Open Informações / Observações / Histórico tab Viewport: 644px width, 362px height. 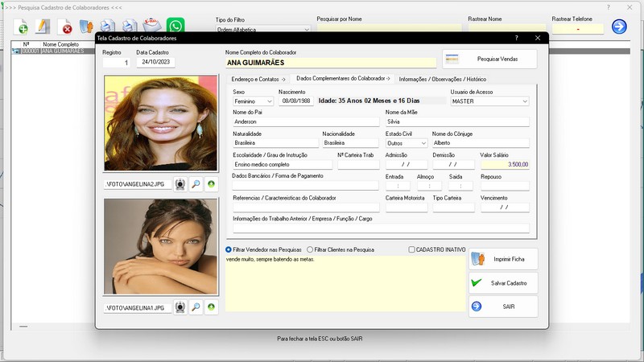pos(442,79)
